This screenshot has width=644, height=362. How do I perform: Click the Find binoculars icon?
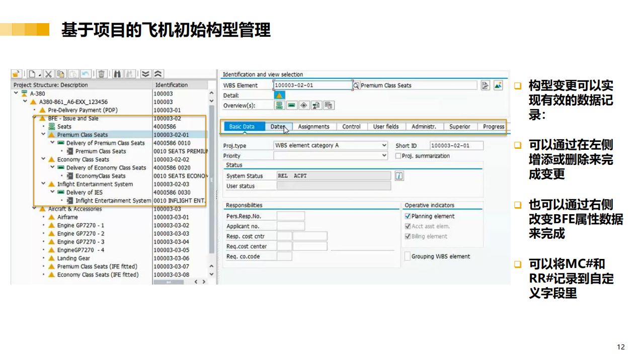point(117,74)
